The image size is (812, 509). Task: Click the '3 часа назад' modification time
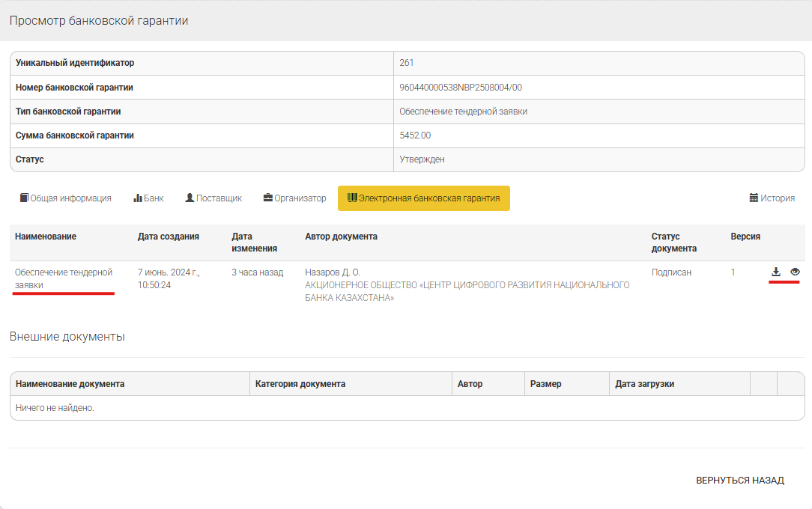point(257,272)
